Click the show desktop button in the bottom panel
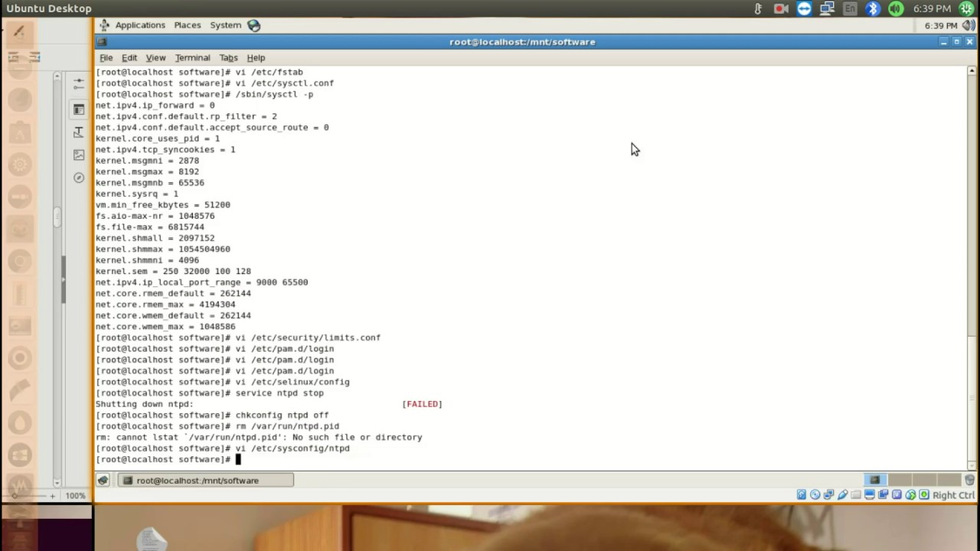 (103, 481)
